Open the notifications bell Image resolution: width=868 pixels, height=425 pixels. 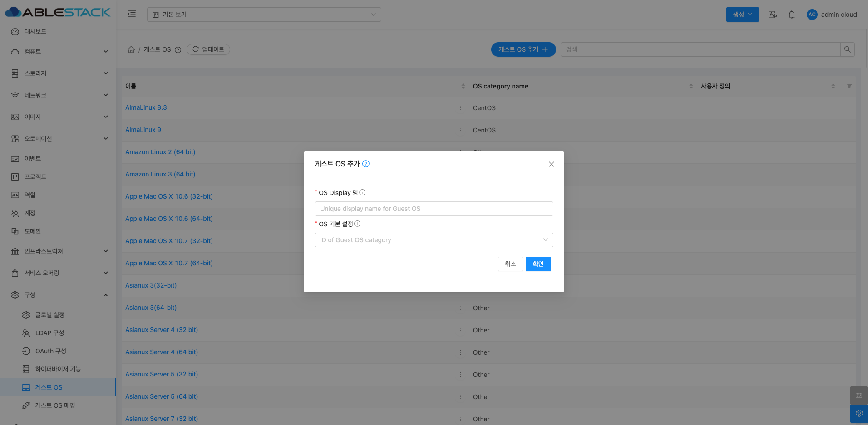point(792,15)
